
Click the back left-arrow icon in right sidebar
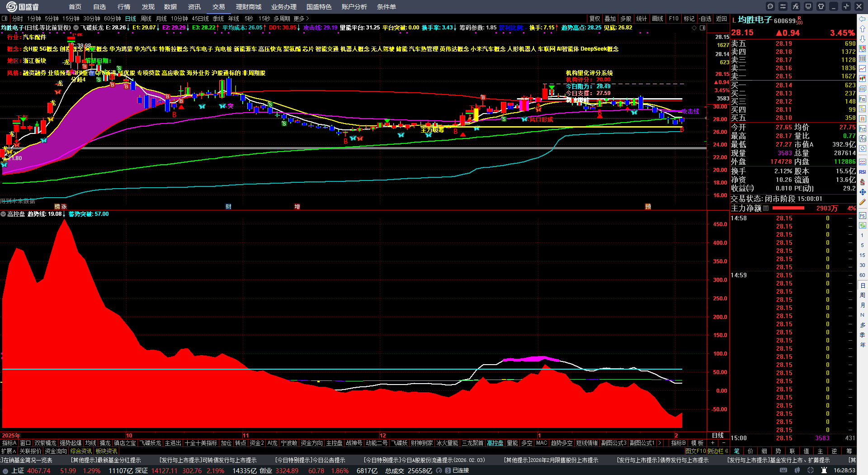click(x=863, y=19)
